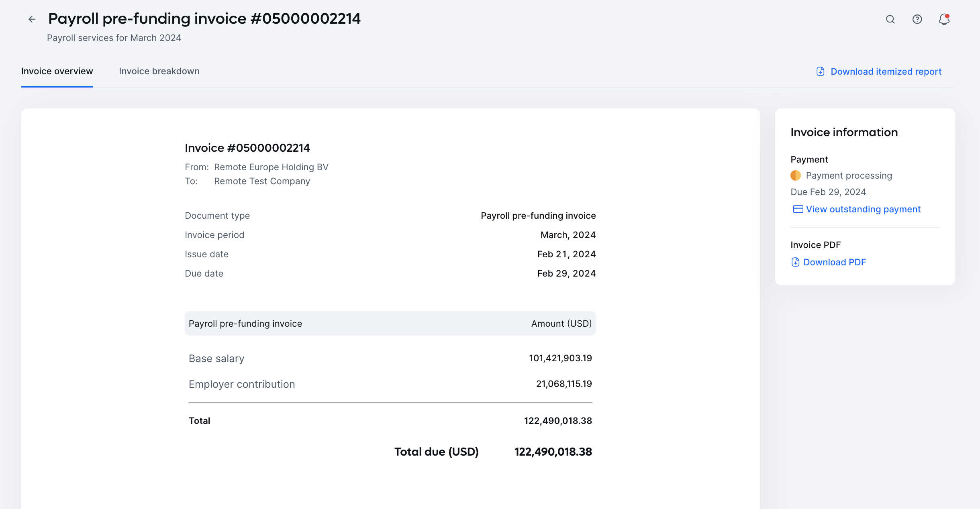Select the Remote Test Company recipient text

click(262, 181)
